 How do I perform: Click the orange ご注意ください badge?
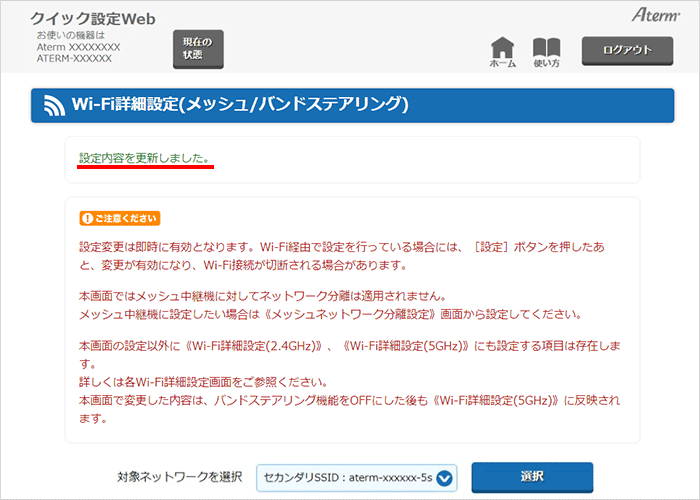[x=119, y=218]
